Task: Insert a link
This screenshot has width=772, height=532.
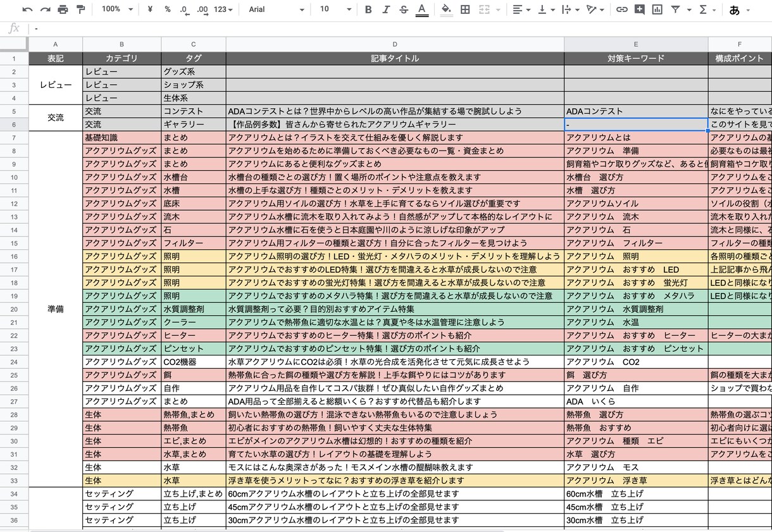Action: pyautogui.click(x=622, y=9)
